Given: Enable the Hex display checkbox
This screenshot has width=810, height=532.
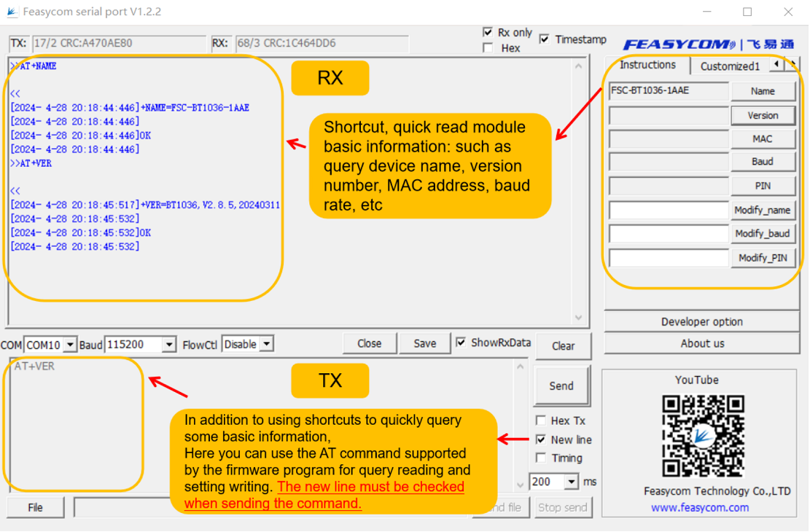Looking at the screenshot, I should coord(488,48).
